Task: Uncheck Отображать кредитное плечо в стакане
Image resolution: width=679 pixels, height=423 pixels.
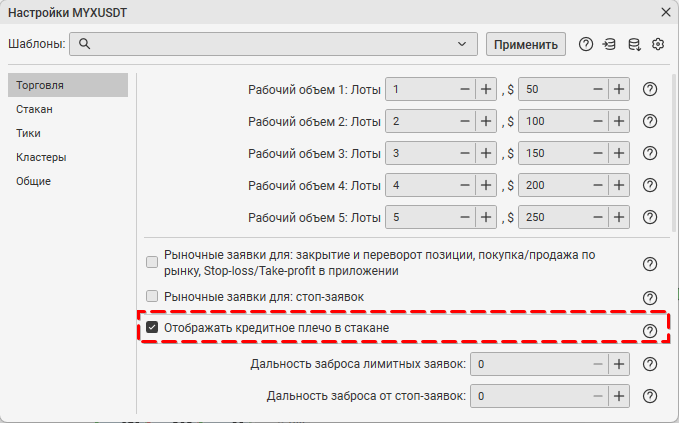Action: pyautogui.click(x=152, y=327)
